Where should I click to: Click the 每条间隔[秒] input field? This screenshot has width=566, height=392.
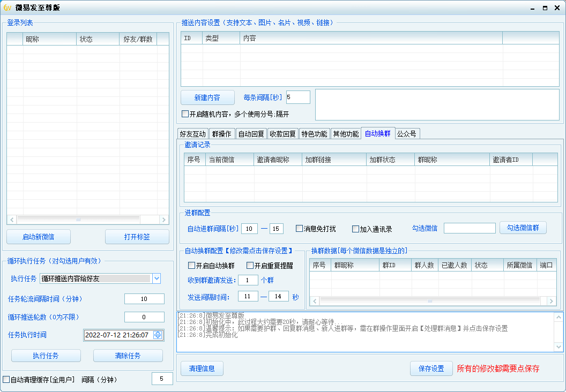pos(298,97)
